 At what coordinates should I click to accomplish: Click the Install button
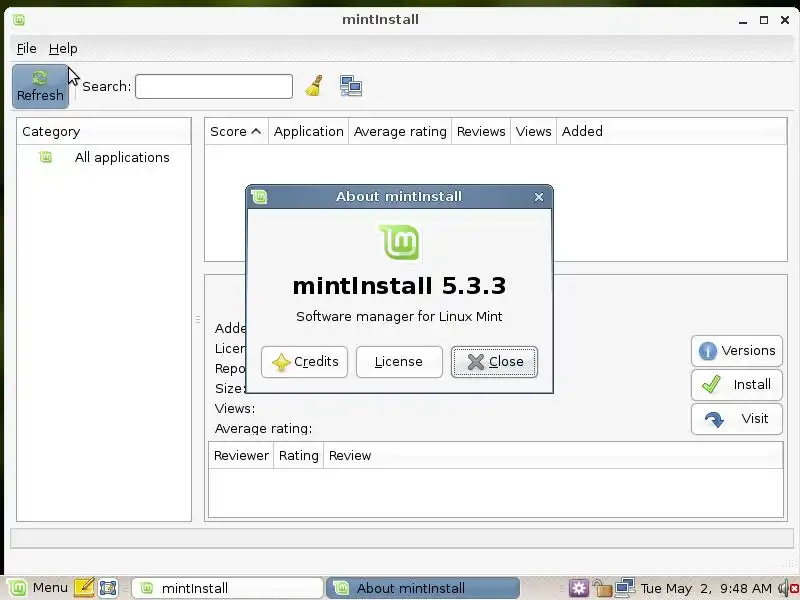pos(737,384)
